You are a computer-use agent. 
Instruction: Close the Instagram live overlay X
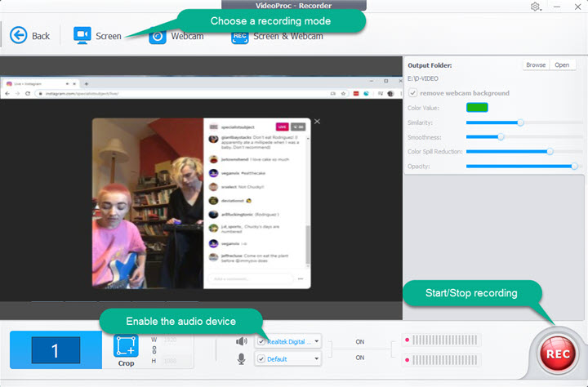317,122
